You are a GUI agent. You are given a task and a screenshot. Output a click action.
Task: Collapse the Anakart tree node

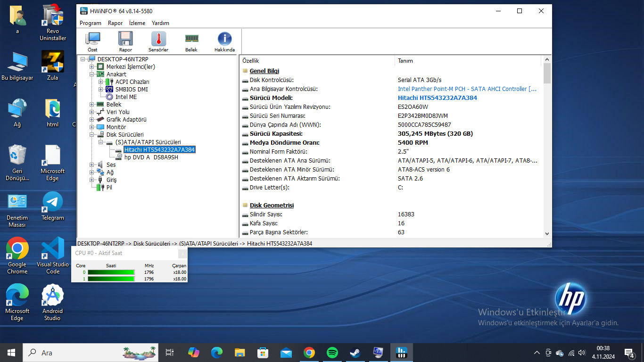[92, 74]
